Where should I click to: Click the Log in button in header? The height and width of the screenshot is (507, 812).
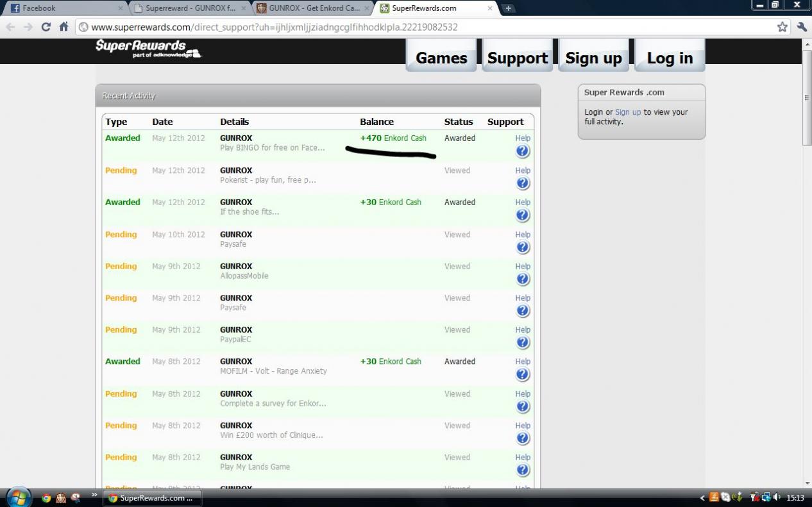coord(670,58)
